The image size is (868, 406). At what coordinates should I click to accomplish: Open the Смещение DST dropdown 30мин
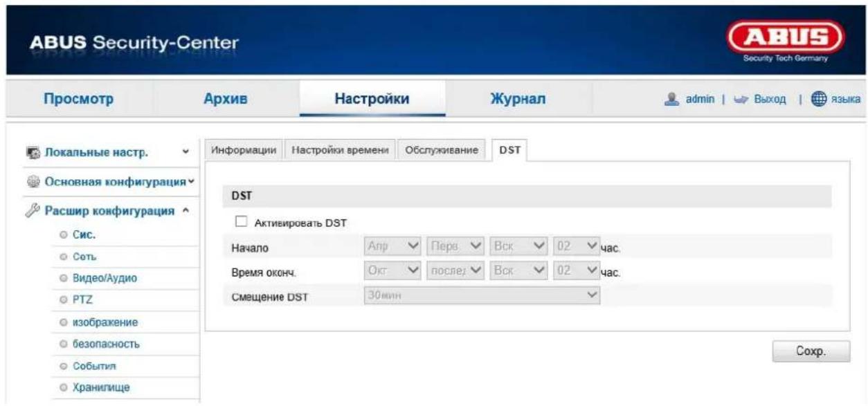(480, 295)
